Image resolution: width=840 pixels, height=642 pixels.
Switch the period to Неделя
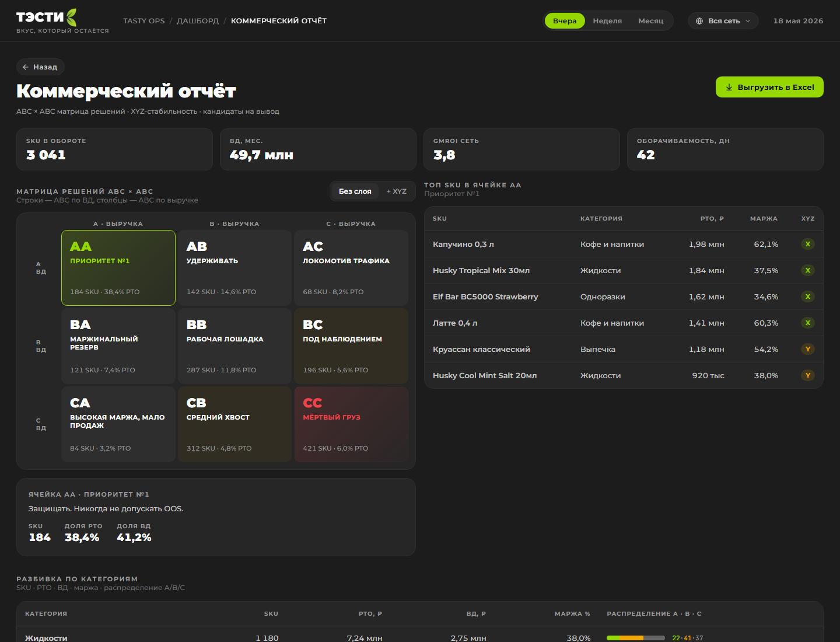click(x=607, y=21)
